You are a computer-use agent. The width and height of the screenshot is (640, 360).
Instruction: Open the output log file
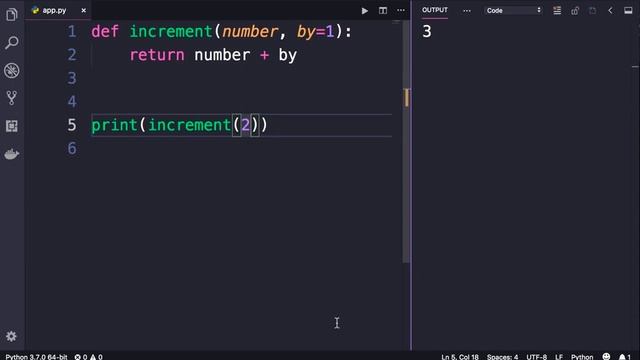point(592,11)
